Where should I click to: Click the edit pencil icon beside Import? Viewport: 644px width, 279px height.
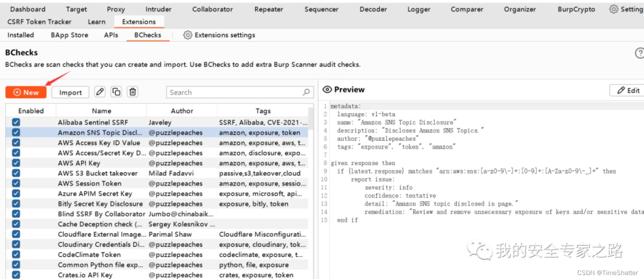click(100, 92)
